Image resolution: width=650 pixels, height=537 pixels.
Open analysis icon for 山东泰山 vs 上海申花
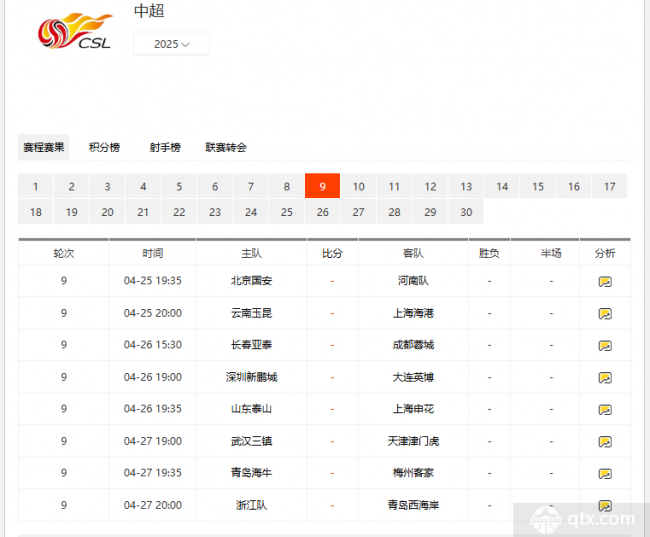(x=605, y=410)
